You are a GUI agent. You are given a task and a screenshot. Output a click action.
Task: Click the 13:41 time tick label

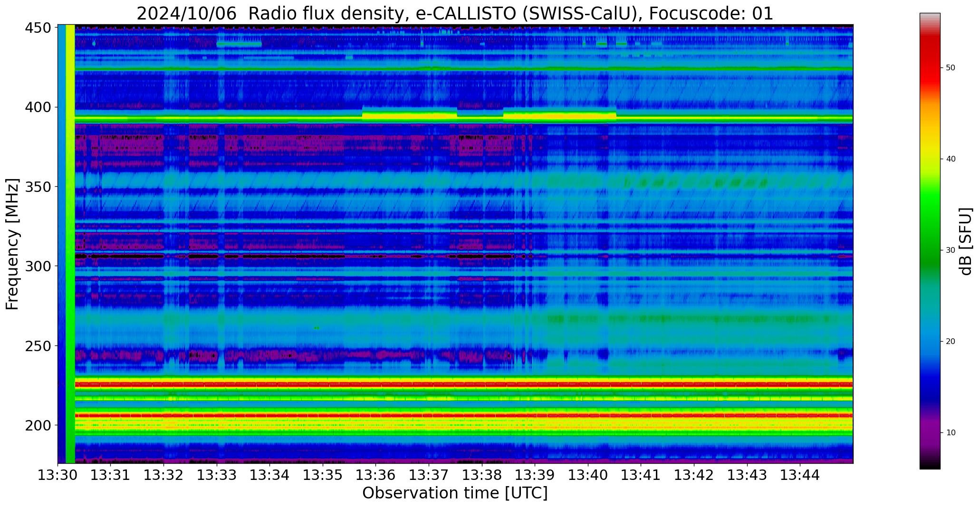pos(641,475)
